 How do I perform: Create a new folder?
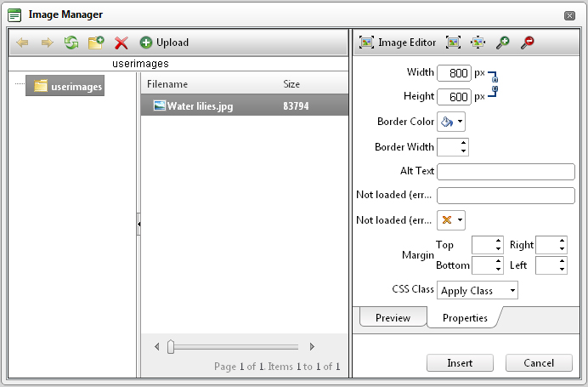click(x=96, y=43)
